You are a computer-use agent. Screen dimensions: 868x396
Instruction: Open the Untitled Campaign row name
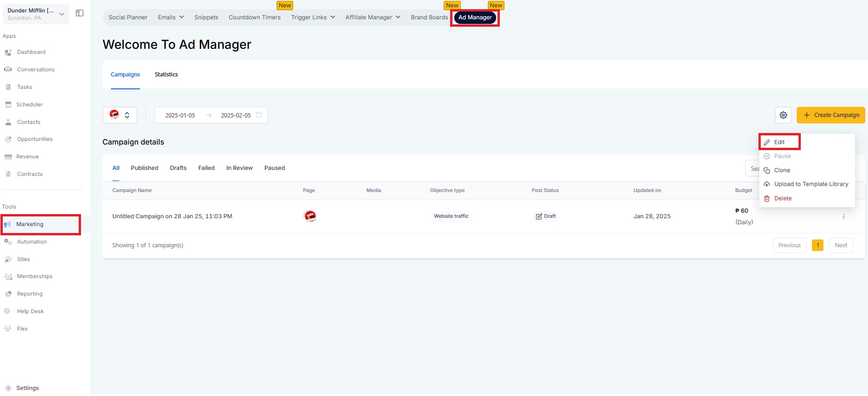(x=172, y=216)
